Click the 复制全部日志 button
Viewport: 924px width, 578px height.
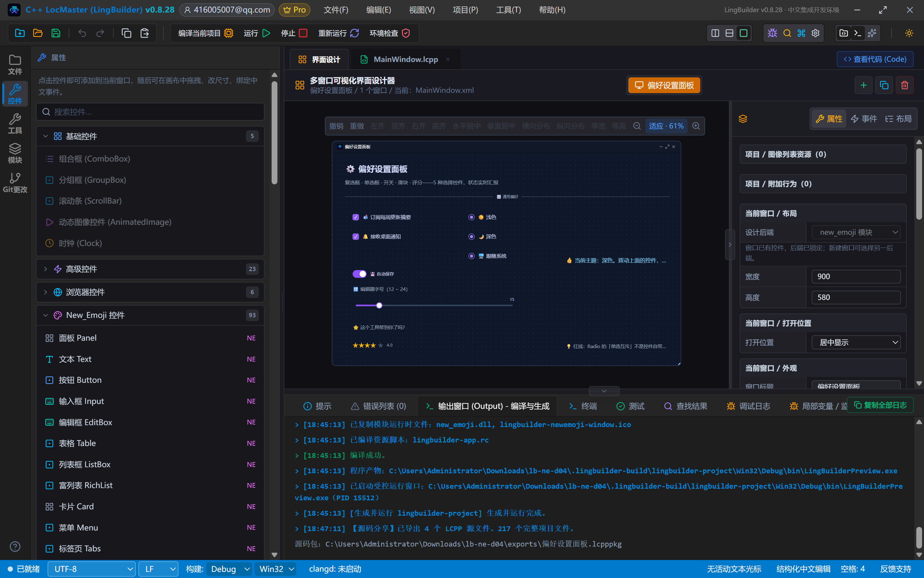(880, 405)
